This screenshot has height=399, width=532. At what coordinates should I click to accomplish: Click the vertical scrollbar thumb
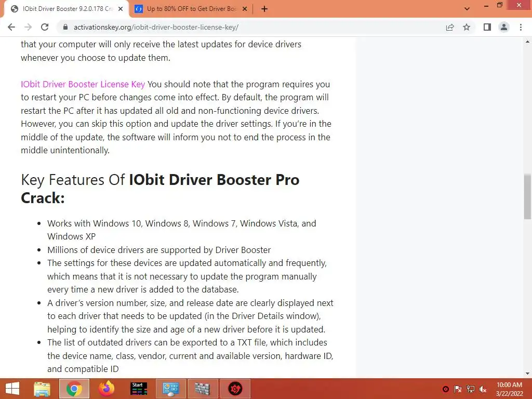pos(527,197)
